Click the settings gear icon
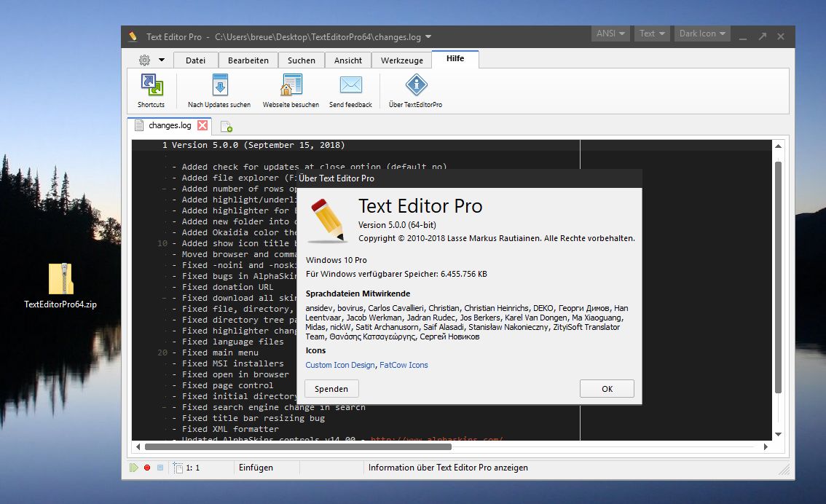This screenshot has height=504, width=826. point(144,60)
